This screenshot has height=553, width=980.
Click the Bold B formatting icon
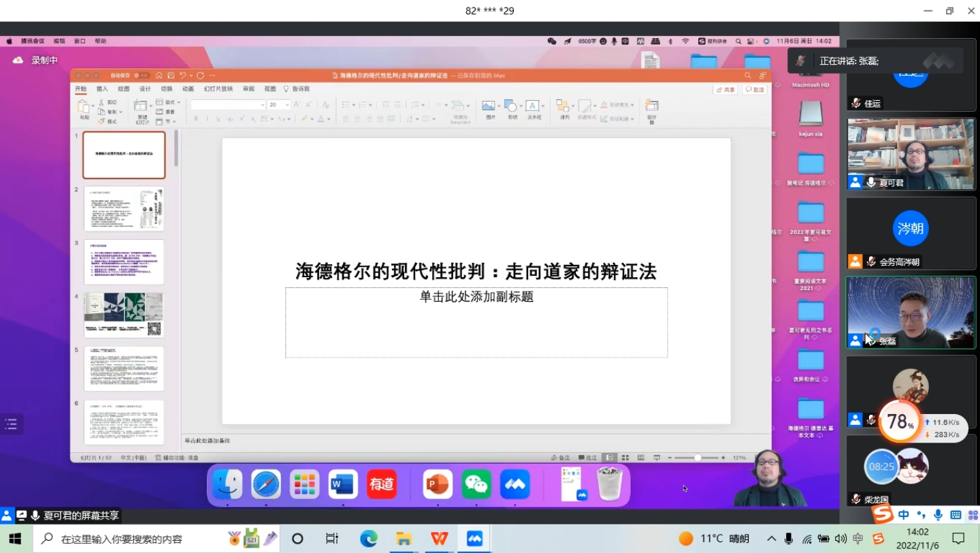click(x=196, y=118)
